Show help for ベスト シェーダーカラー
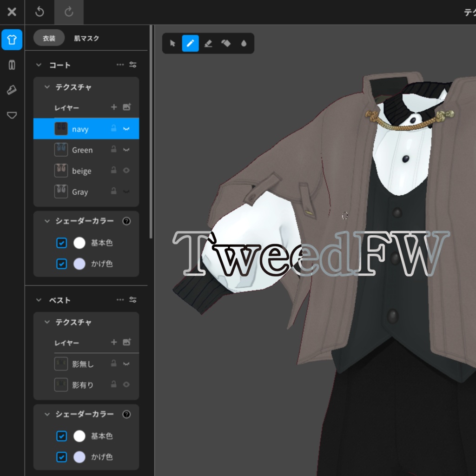The image size is (476, 476). 126,414
